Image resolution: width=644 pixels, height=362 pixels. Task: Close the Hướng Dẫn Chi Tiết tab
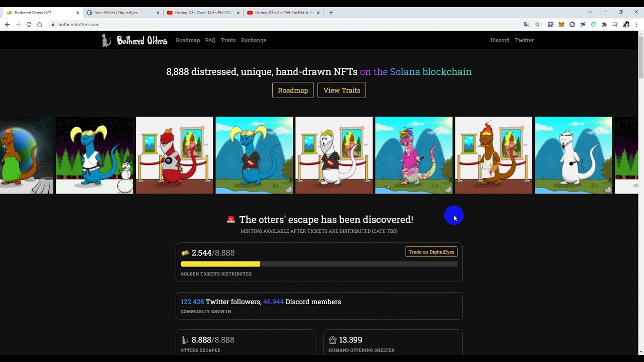coord(318,13)
